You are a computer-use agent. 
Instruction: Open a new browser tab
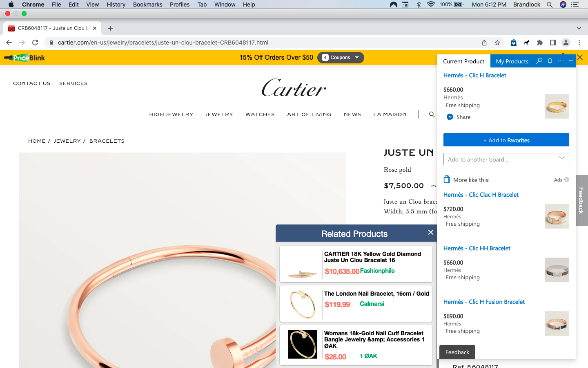110,28
